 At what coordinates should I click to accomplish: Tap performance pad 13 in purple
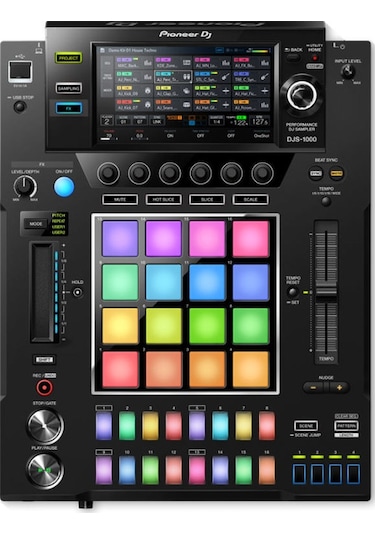pos(120,238)
